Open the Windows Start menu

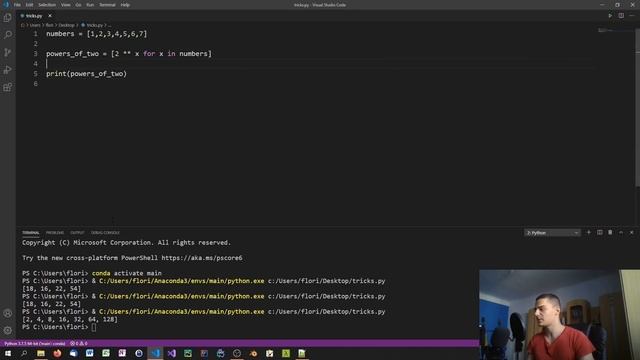coord(7,353)
